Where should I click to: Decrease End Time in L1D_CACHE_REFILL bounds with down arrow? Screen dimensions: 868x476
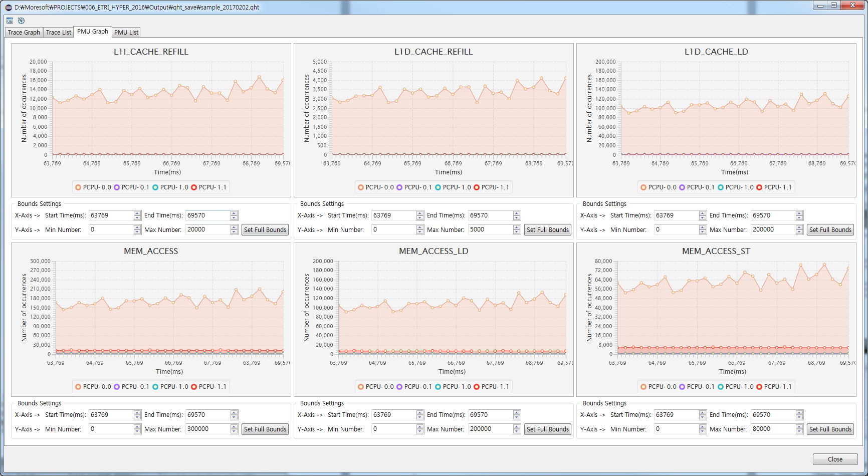tap(517, 218)
